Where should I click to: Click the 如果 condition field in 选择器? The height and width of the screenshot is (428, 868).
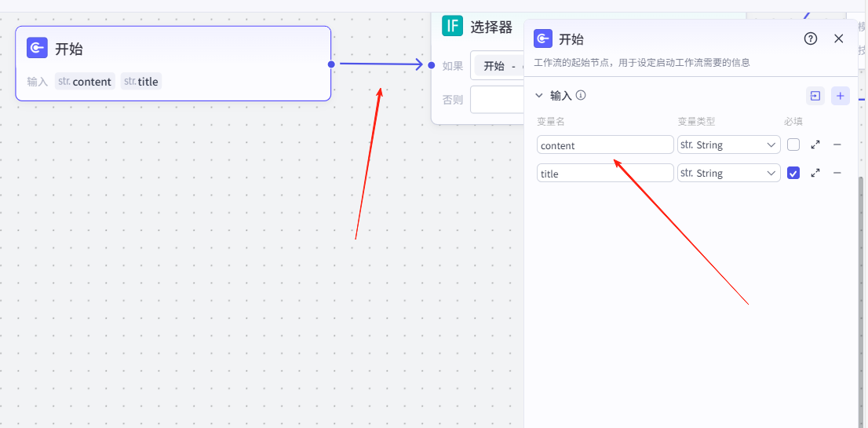(498, 67)
